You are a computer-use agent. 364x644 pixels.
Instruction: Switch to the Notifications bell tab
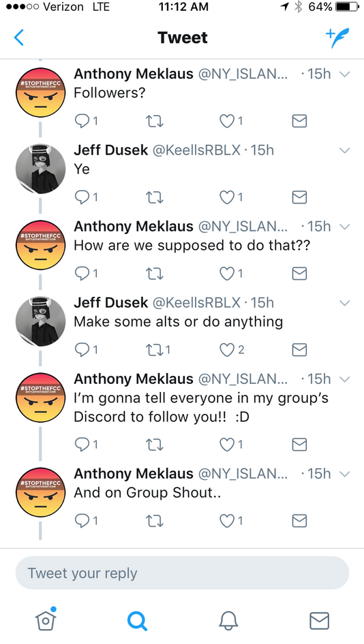228,620
